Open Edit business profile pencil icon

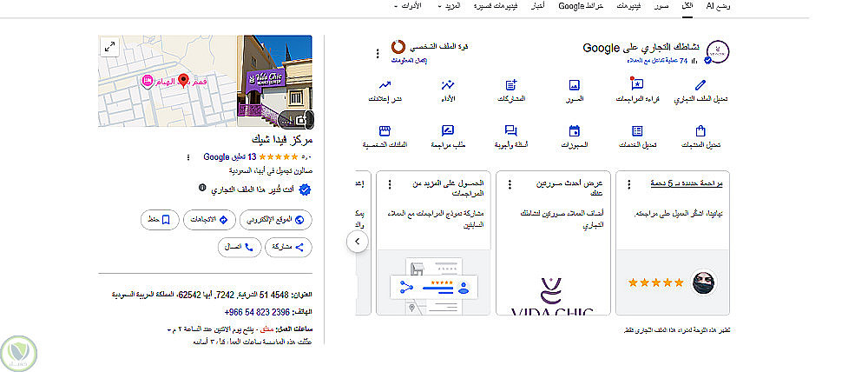(x=700, y=85)
